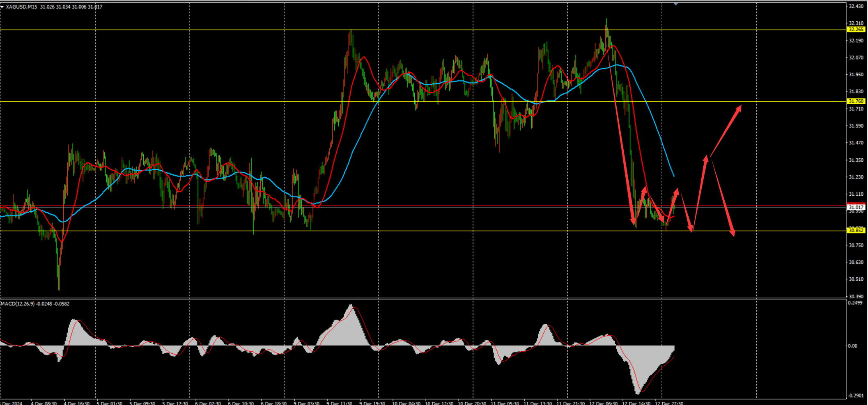
Task: Click the small arrow before XAGUSD,M15 title
Action: pyautogui.click(x=2, y=7)
